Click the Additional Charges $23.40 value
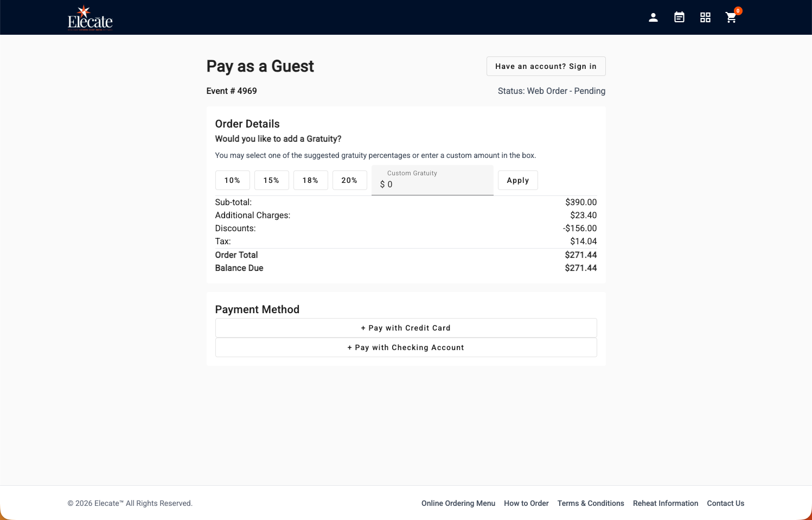This screenshot has width=812, height=520. click(583, 215)
